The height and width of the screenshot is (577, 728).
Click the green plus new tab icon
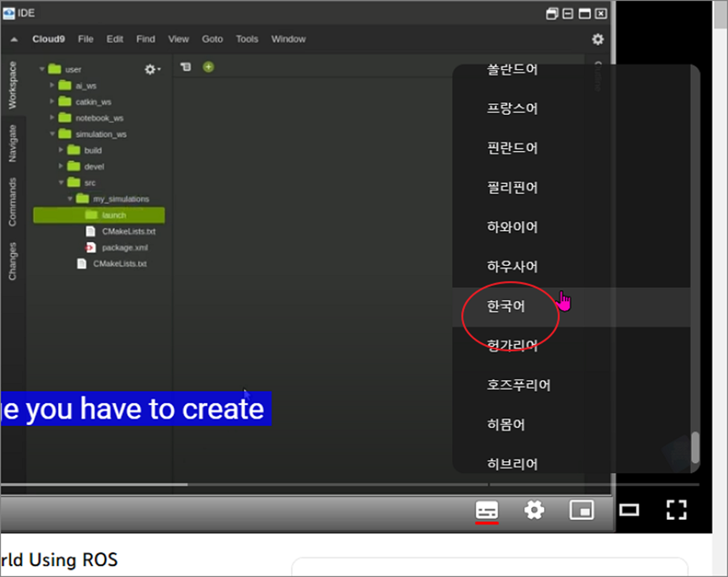208,67
